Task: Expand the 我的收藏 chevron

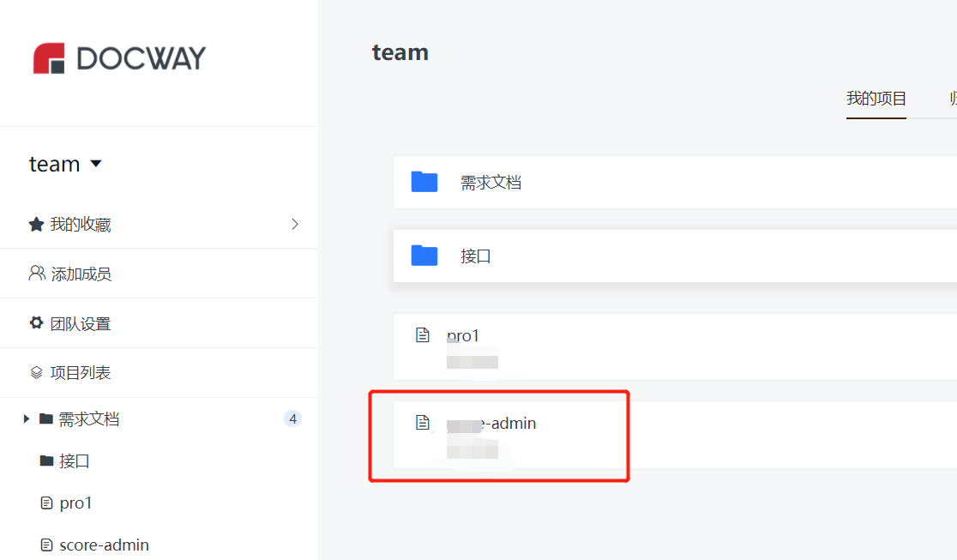Action: point(294,224)
